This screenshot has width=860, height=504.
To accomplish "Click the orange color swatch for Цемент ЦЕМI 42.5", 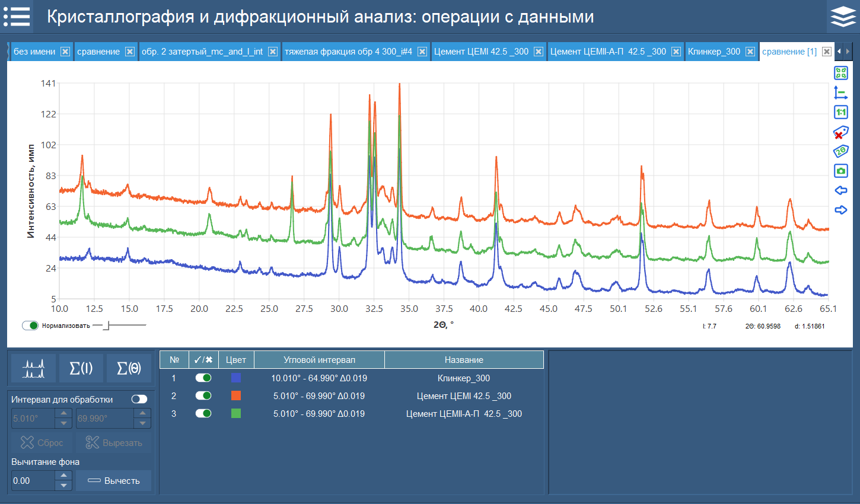I will point(236,395).
